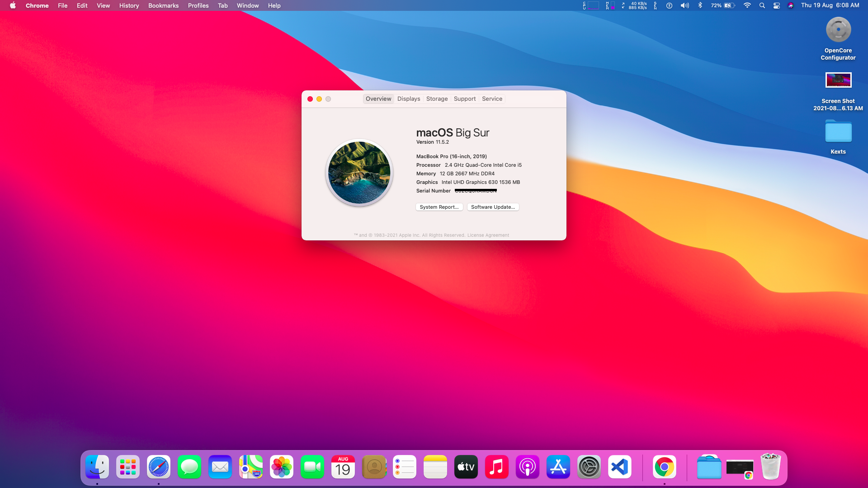Launch Podcasts from the Dock
Screen dimensions: 868x488
(x=528, y=467)
